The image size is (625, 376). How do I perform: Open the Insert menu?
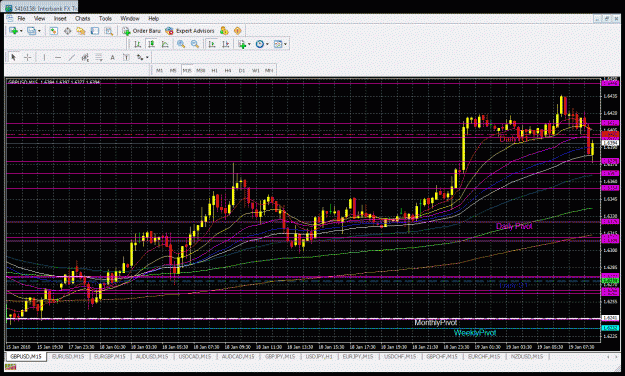(x=60, y=18)
